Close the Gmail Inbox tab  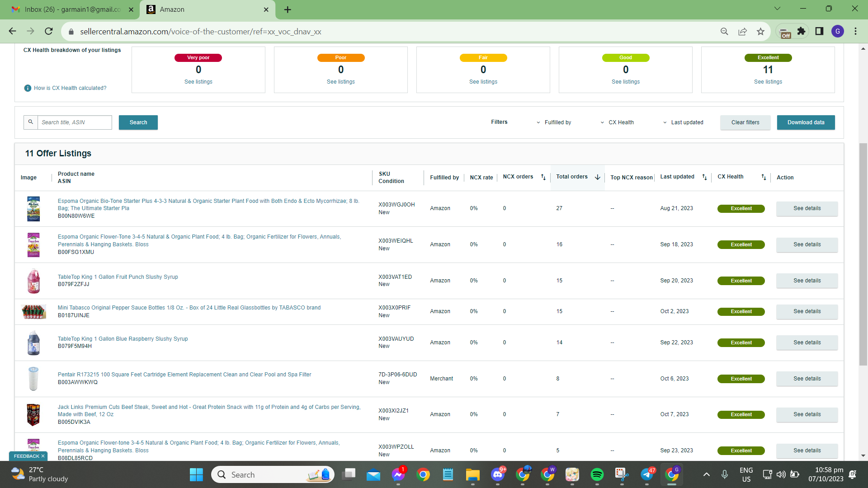[131, 9]
